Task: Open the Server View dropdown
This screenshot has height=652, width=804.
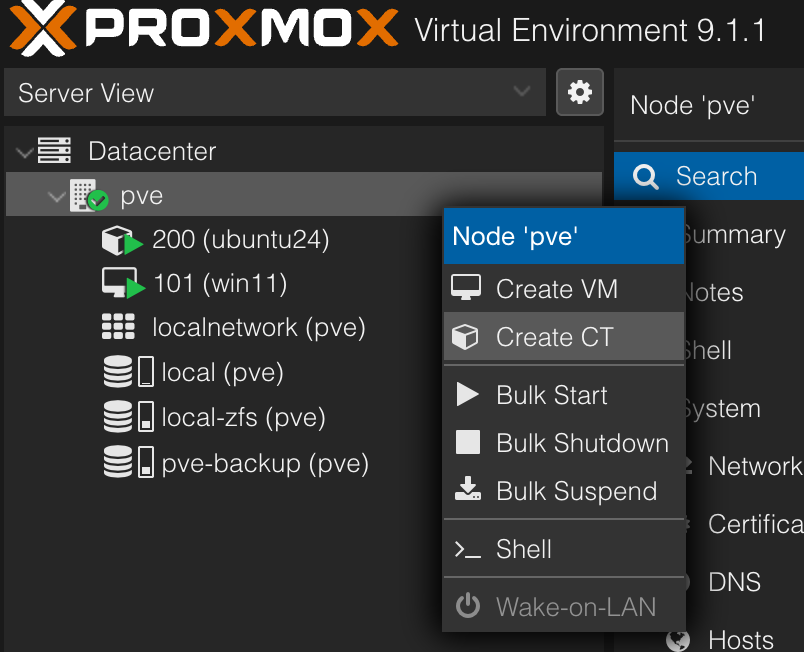Action: (275, 92)
